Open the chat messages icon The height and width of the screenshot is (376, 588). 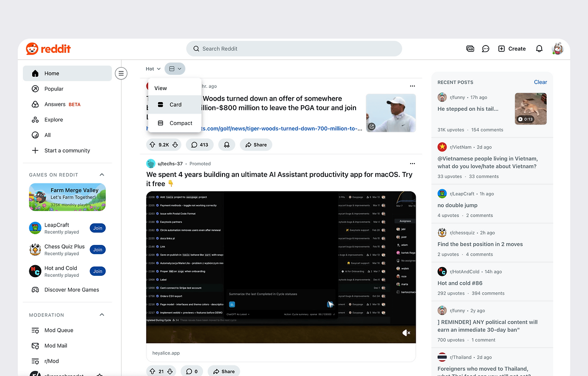[x=486, y=49]
